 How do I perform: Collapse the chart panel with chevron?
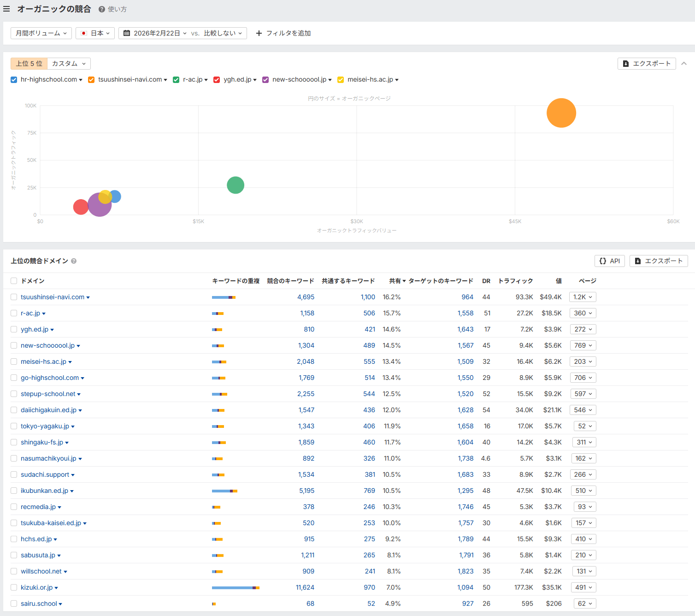point(684,64)
